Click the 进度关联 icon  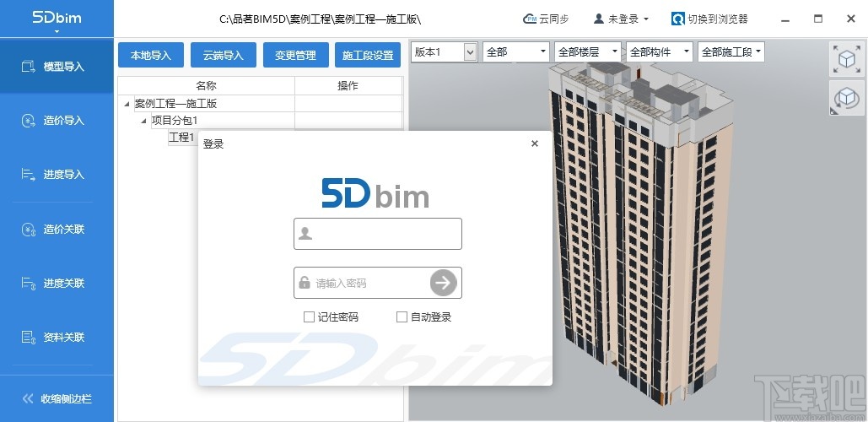point(28,283)
